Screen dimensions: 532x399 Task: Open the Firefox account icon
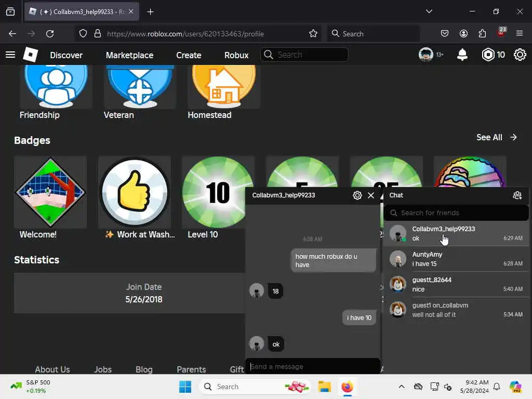[x=463, y=34]
